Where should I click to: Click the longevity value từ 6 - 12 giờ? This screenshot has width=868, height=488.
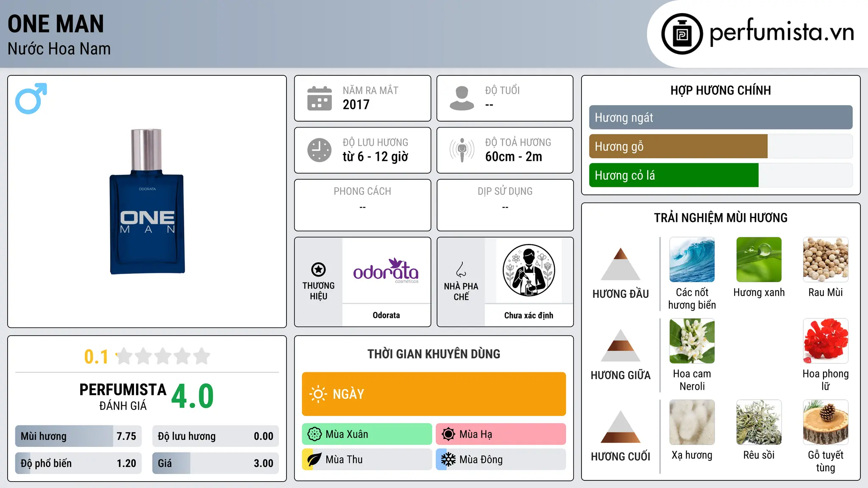point(376,157)
